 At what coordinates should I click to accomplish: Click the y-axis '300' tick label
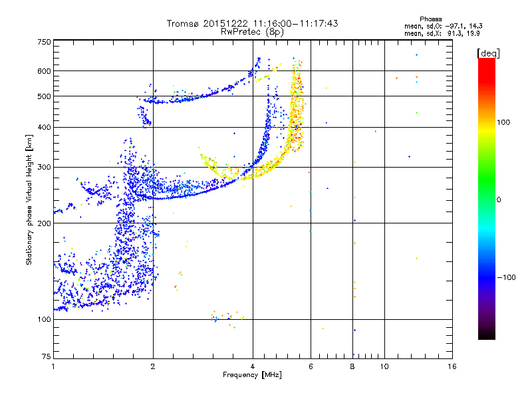pyautogui.click(x=44, y=168)
